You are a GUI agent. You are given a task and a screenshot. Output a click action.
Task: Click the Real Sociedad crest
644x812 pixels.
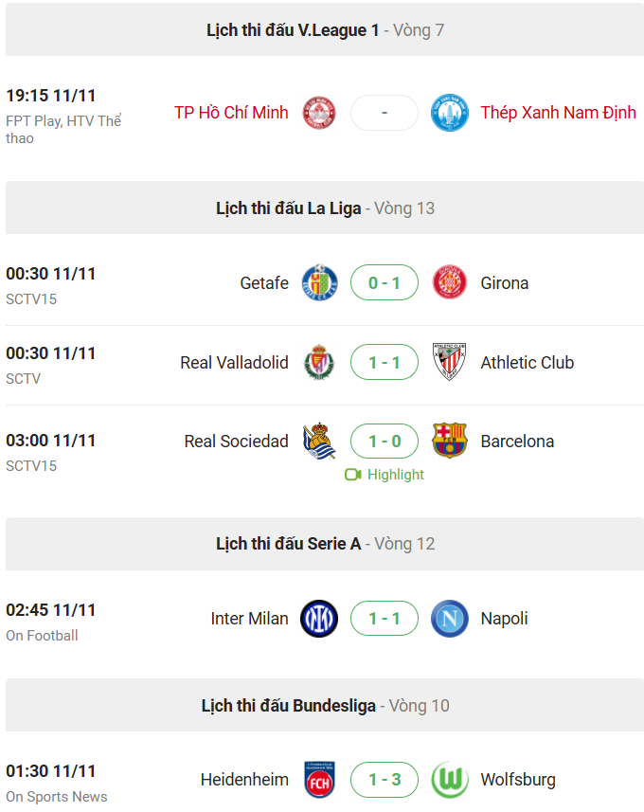pyautogui.click(x=319, y=441)
